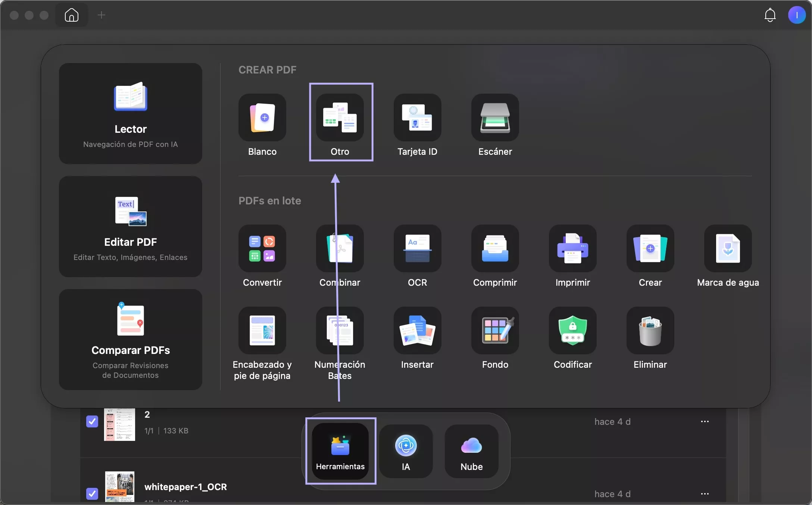Screen dimensions: 812x505
Task: Select the Otro create PDF option
Action: (x=340, y=117)
